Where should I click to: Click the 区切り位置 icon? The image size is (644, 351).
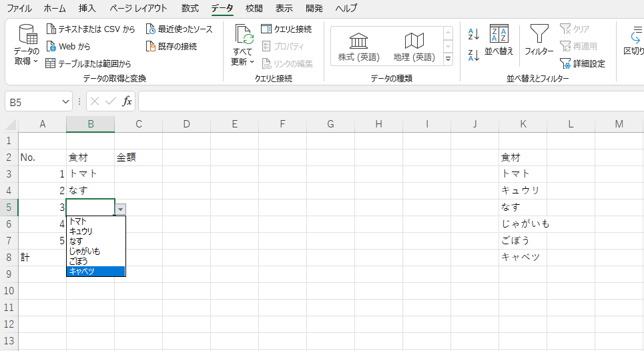point(636,35)
